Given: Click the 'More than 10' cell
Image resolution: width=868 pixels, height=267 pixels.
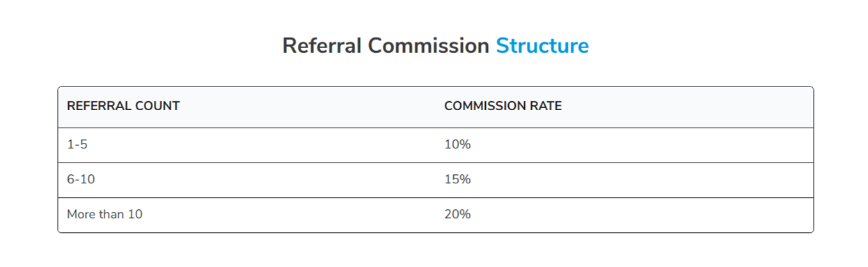Looking at the screenshot, I should click(246, 215).
